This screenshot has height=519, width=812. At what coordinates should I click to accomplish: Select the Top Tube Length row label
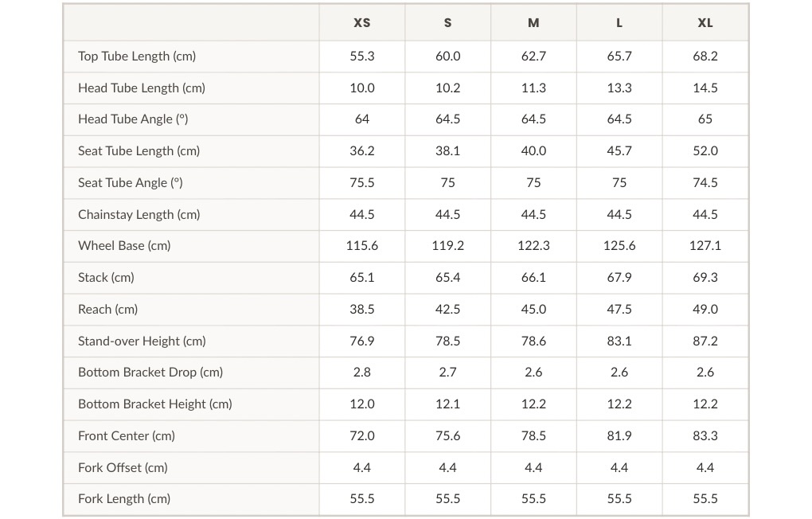click(x=137, y=56)
